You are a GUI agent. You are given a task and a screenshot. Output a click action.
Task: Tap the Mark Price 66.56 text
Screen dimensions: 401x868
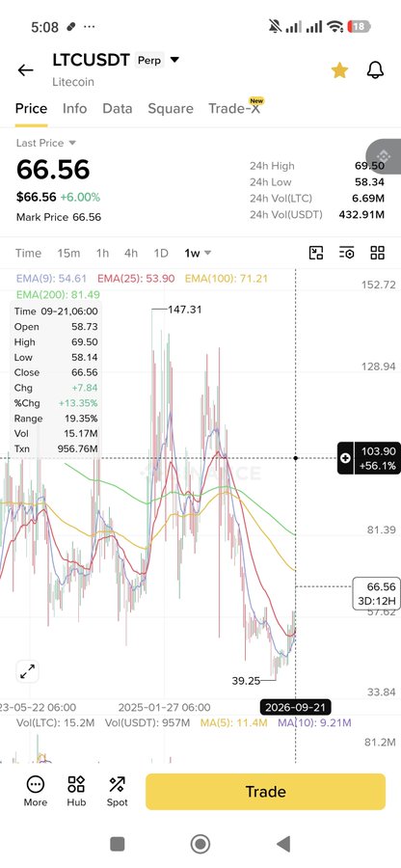coord(59,217)
